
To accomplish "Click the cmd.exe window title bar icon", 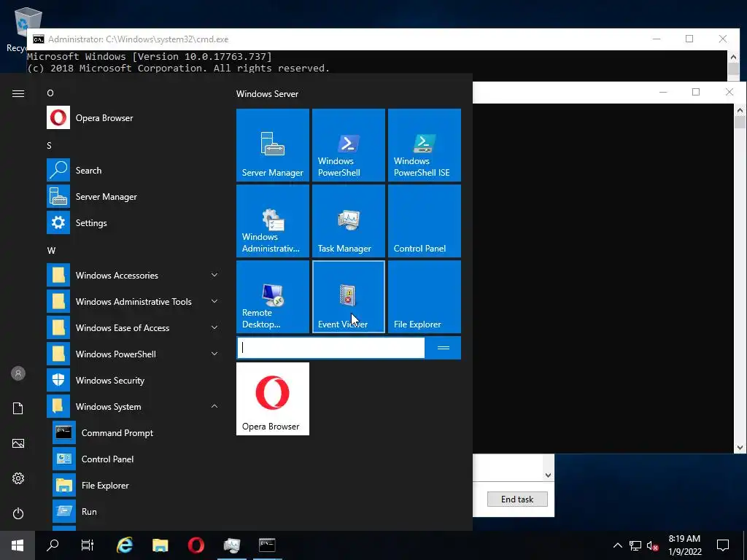I will pyautogui.click(x=38, y=39).
